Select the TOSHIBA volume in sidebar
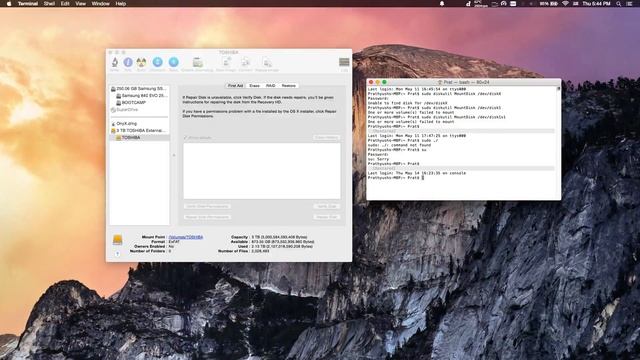The image size is (640, 360). (139, 138)
